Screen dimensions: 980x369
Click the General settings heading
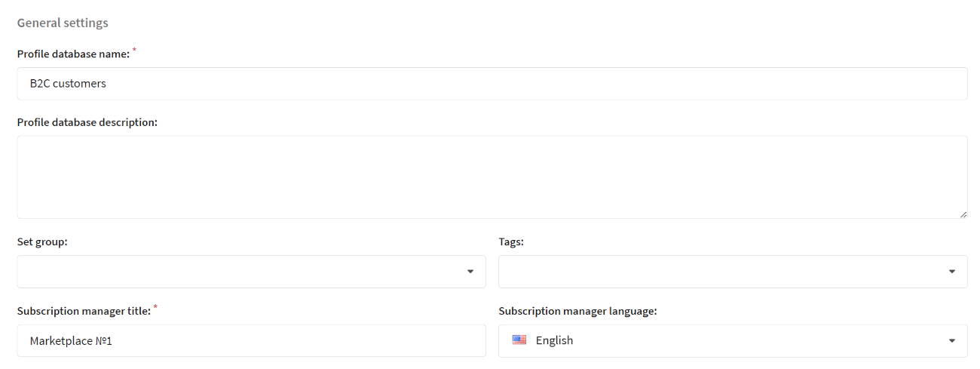(63, 23)
